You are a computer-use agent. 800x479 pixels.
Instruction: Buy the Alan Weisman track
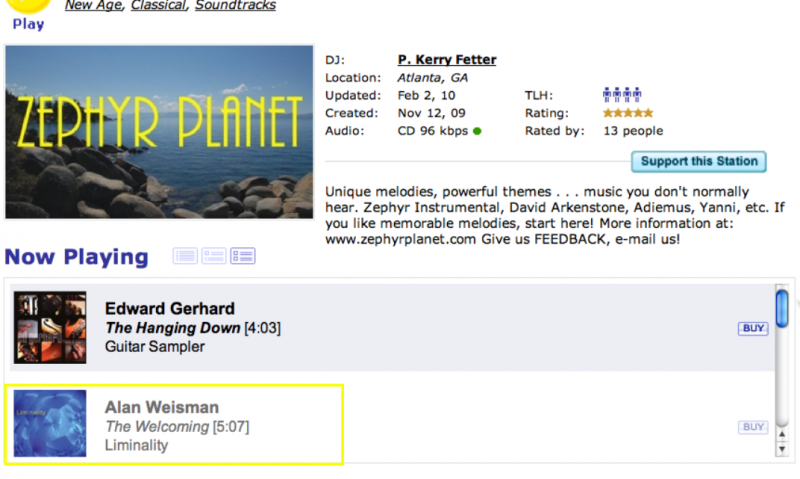click(752, 427)
